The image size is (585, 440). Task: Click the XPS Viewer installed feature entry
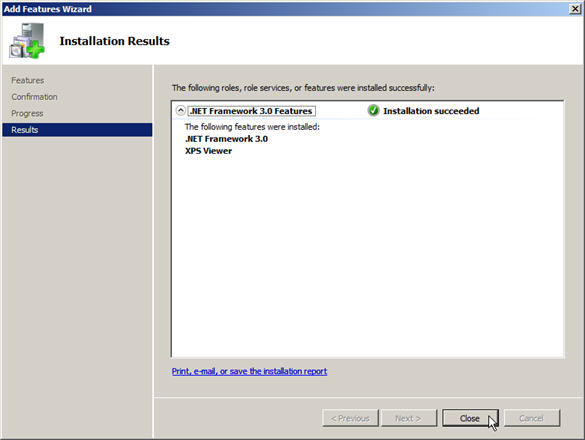(208, 151)
